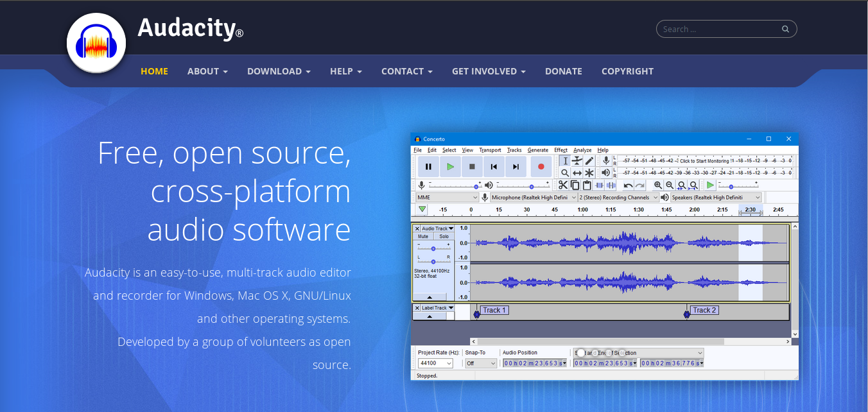Select the Multi-tool asterisk icon
868x412 pixels.
tap(589, 173)
